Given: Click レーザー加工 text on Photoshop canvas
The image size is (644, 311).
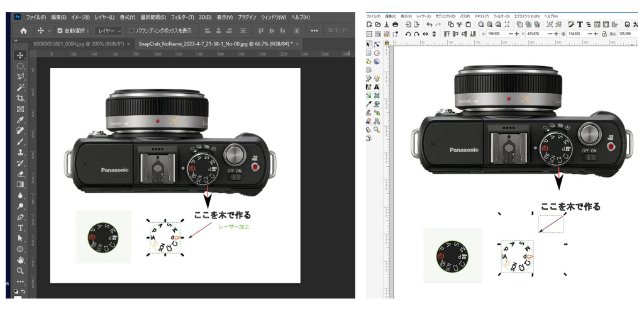Looking at the screenshot, I should tap(234, 227).
